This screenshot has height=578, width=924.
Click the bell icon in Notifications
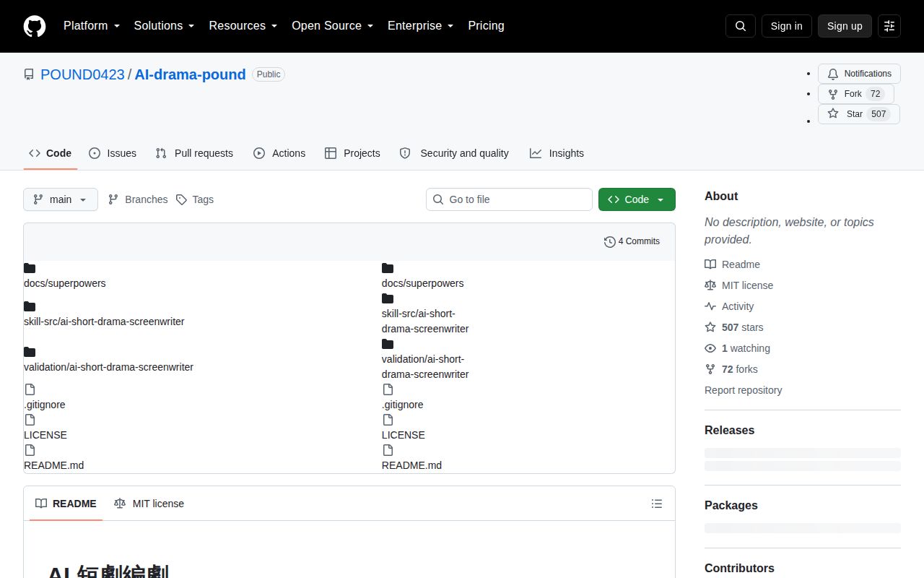click(x=833, y=74)
